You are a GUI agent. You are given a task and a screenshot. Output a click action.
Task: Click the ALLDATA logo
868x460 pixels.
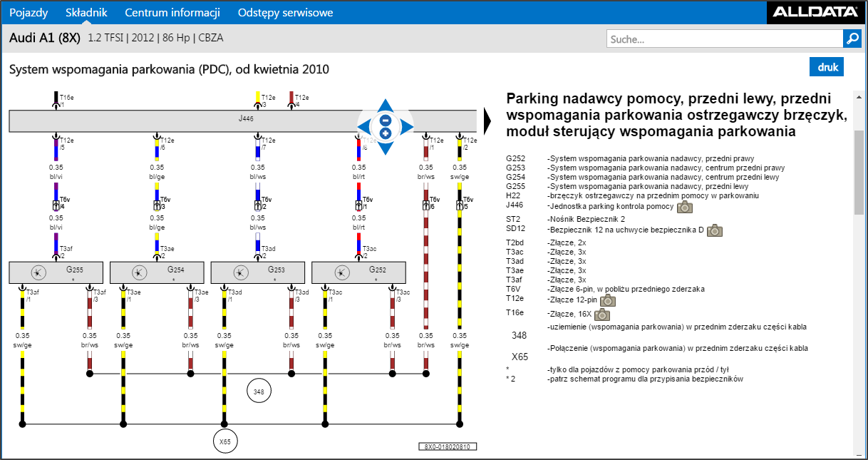815,12
